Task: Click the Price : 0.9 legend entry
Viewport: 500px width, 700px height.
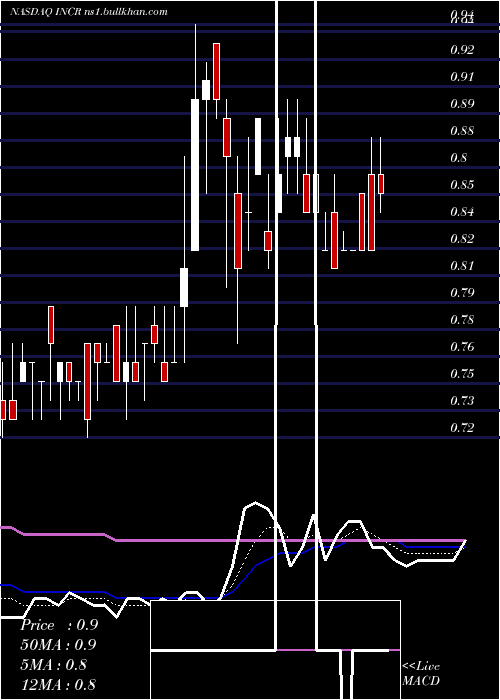Action: click(x=59, y=625)
